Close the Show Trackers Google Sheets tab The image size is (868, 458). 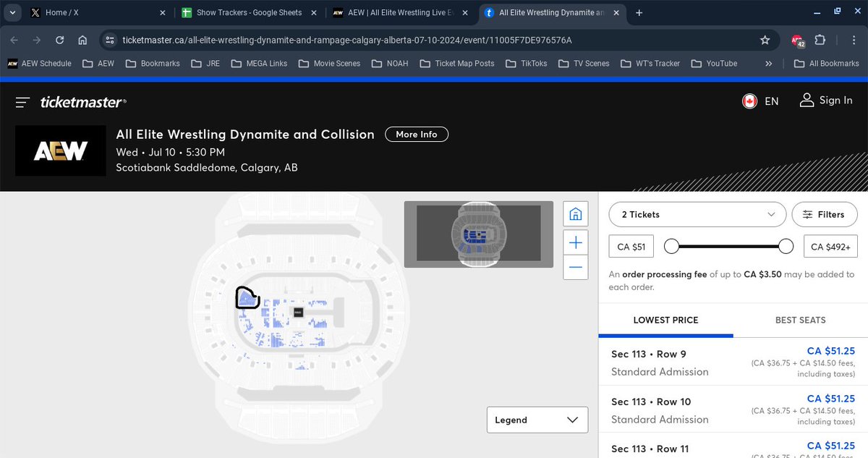(315, 12)
